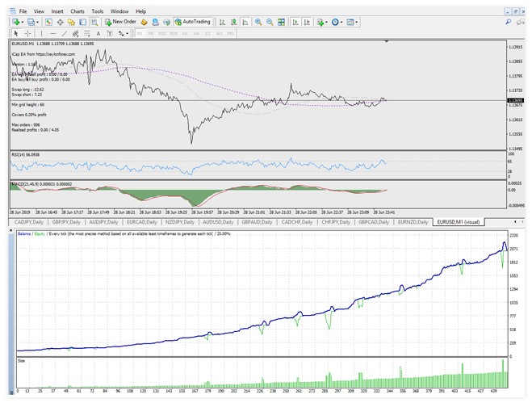
Task: Switch chart to line chart mode
Action: (245, 22)
